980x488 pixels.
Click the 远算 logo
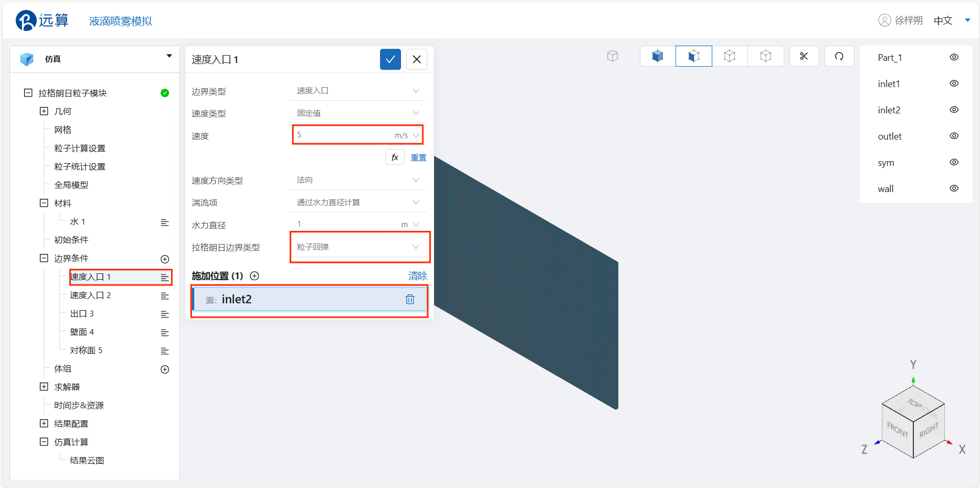tap(42, 20)
